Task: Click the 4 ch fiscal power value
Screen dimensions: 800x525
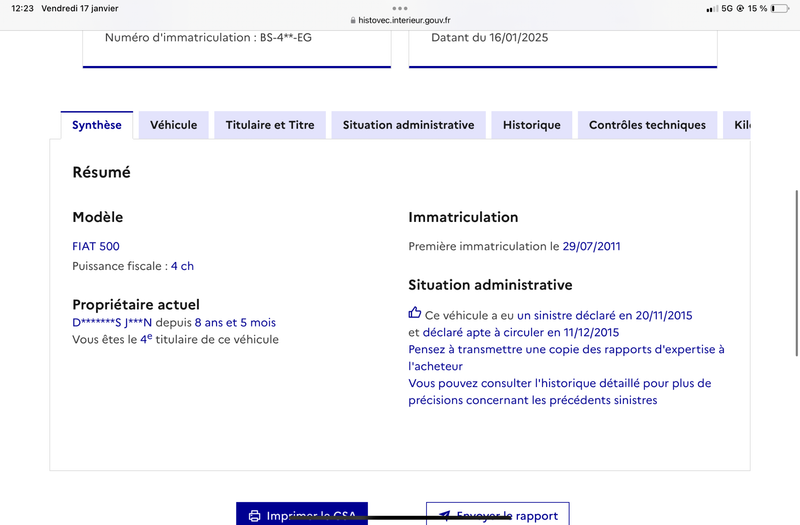Action: [182, 266]
